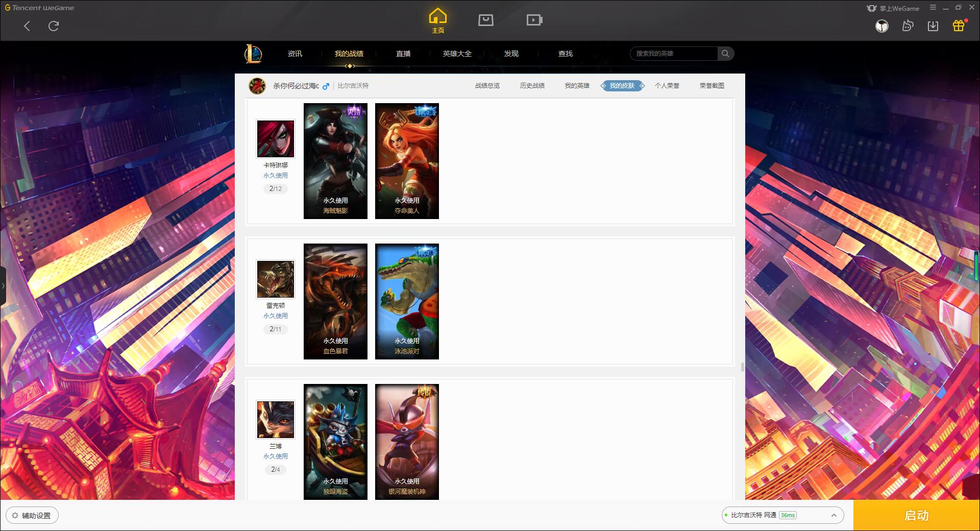Screen dimensions: 980x531
Task: Click the 卡特琳娜 champion portrait
Action: [x=276, y=139]
